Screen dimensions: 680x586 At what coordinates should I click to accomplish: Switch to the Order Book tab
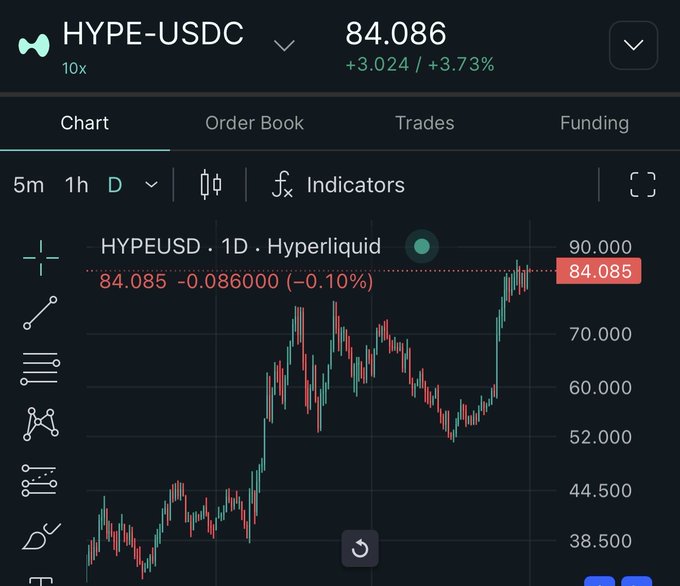click(x=255, y=123)
